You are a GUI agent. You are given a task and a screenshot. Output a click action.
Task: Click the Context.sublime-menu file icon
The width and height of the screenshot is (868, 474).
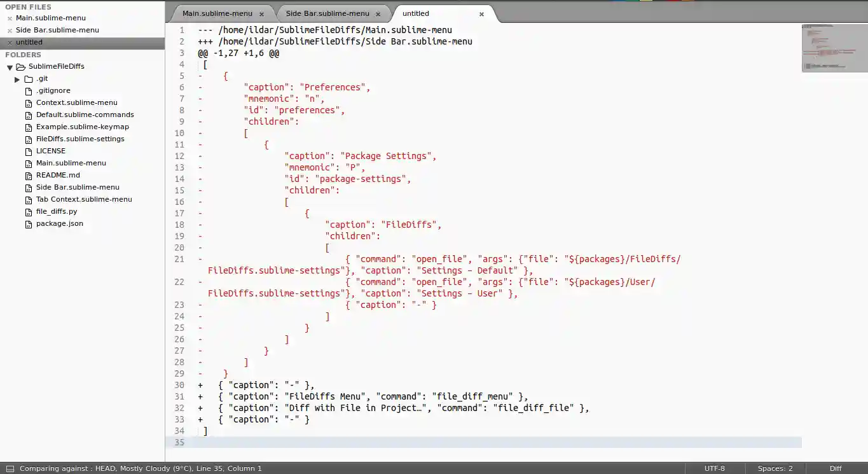click(x=29, y=103)
